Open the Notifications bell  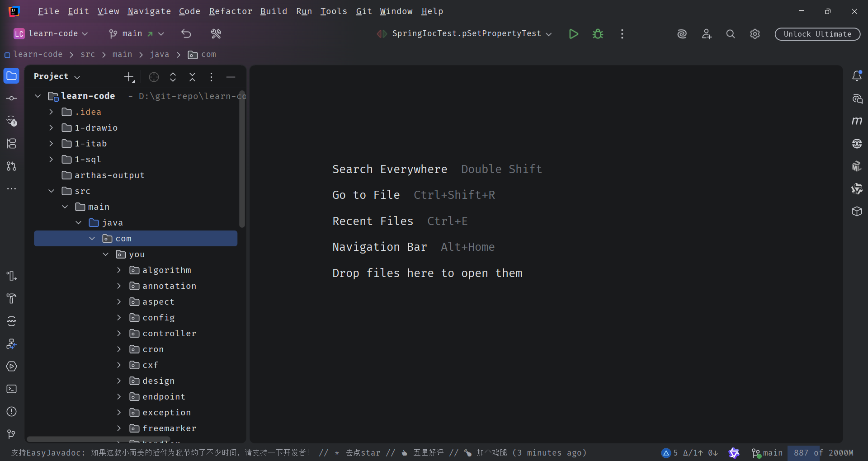(857, 76)
